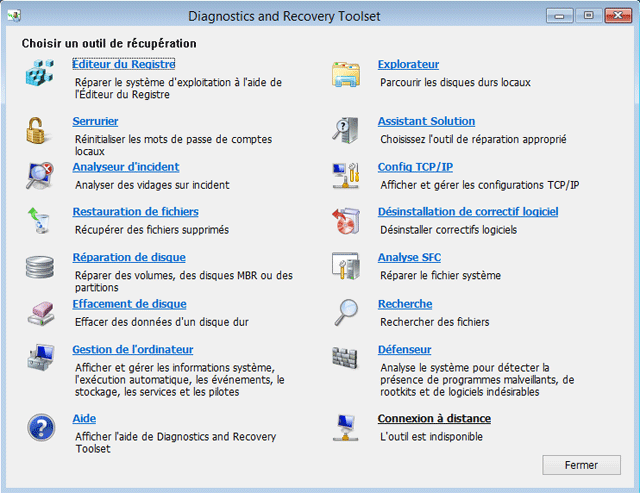This screenshot has width=640, height=493.
Task: Open Restauration de fichiers link
Action: [x=136, y=212]
